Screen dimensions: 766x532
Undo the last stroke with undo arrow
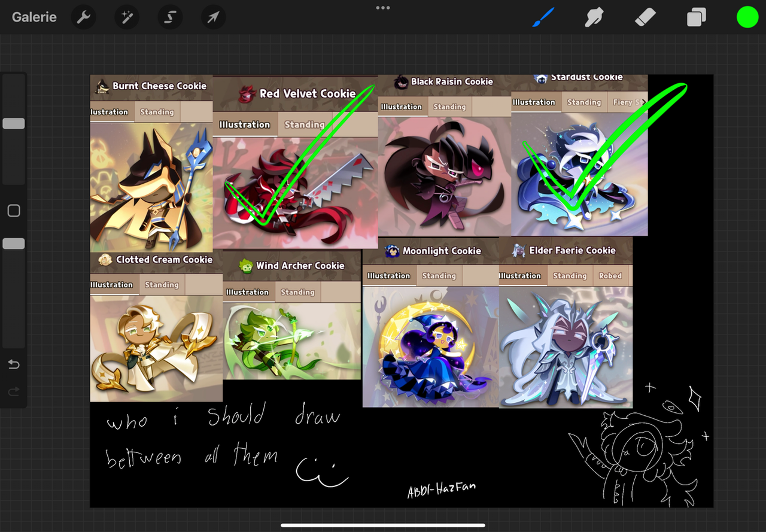[14, 364]
